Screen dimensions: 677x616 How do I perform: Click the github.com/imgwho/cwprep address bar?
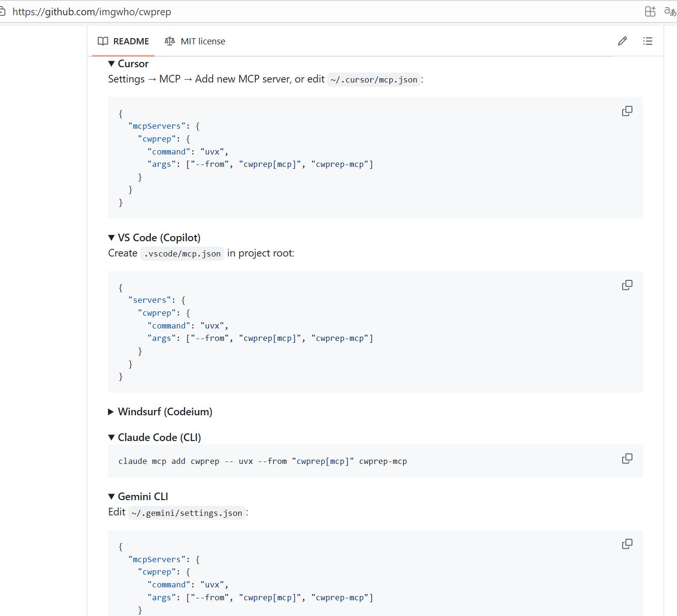click(92, 12)
